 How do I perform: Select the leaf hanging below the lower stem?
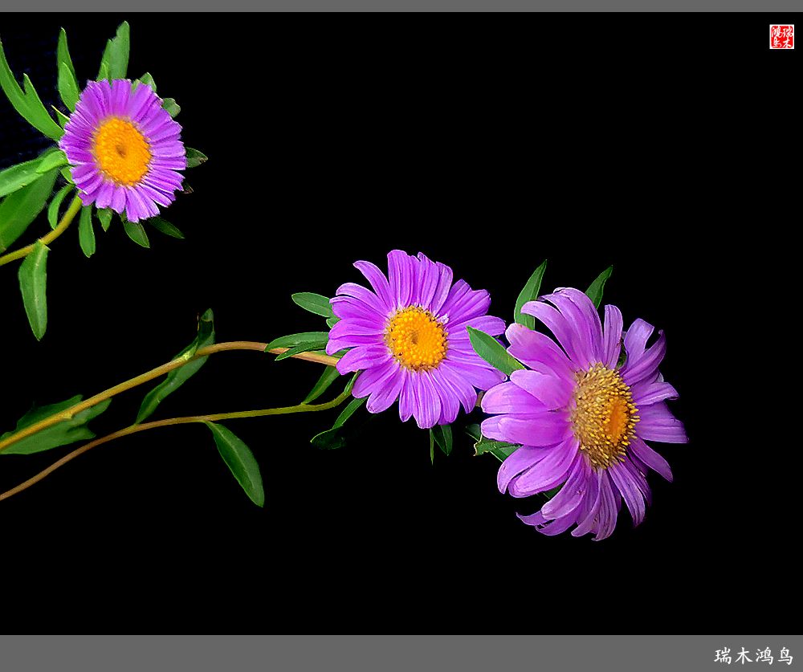237,462
